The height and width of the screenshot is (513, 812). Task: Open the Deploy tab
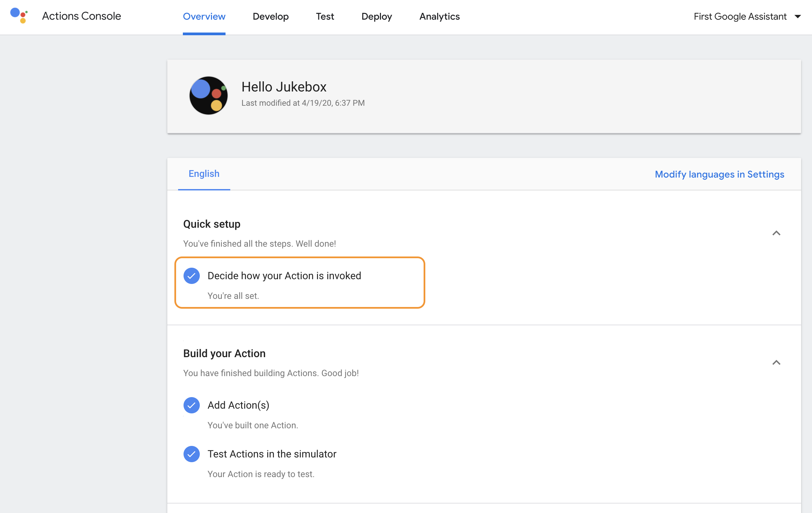click(x=377, y=17)
